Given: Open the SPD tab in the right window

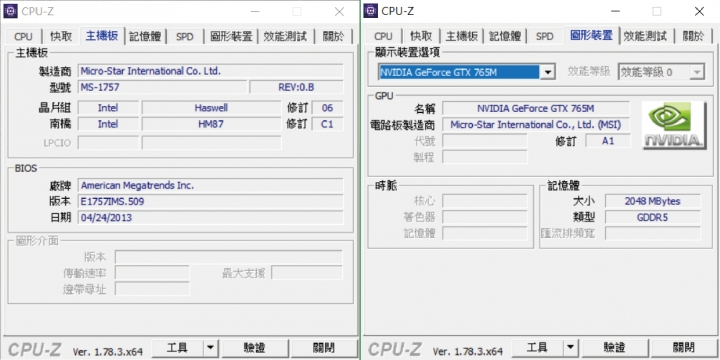Looking at the screenshot, I should tap(545, 36).
